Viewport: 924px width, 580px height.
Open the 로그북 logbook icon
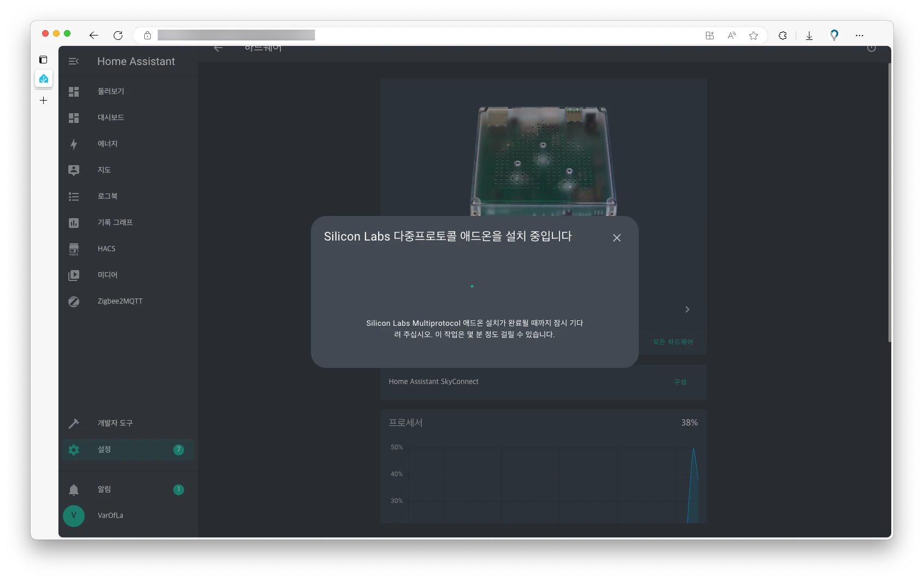coord(74,196)
